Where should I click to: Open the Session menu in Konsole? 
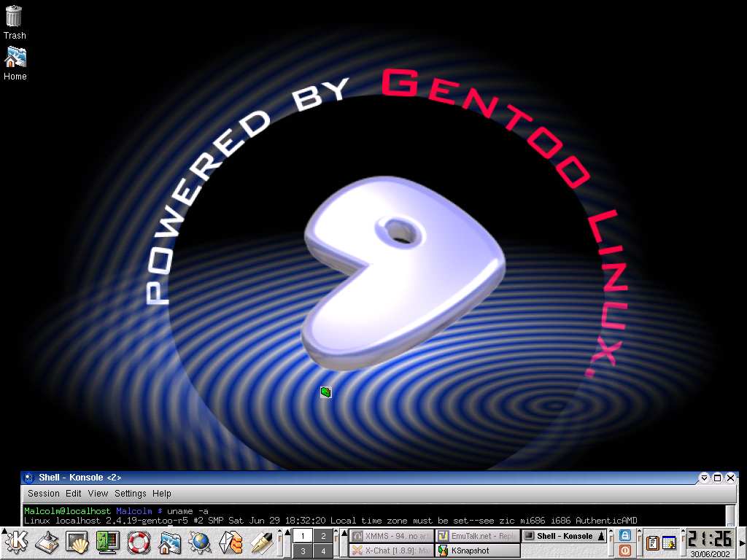(43, 494)
